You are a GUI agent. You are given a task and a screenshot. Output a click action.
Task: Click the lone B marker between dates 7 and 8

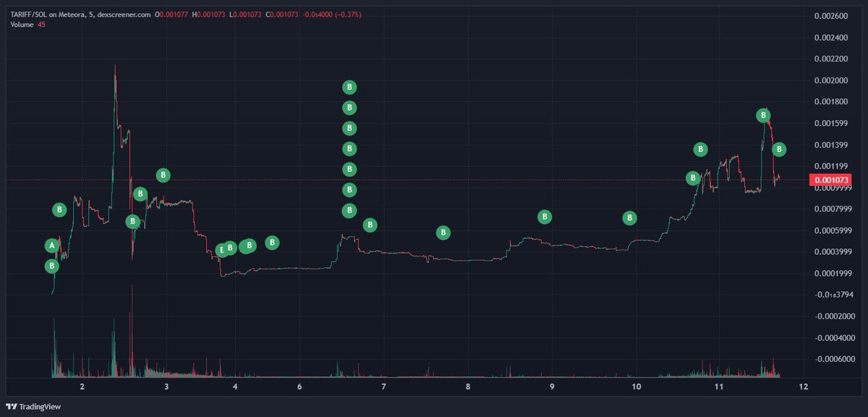pyautogui.click(x=443, y=232)
